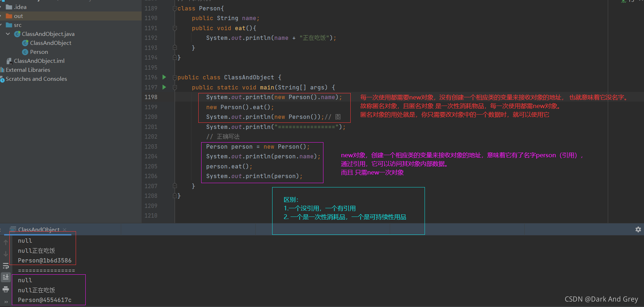This screenshot has width=644, height=307.
Task: Toggle scroll to end of console
Action: click(6, 277)
